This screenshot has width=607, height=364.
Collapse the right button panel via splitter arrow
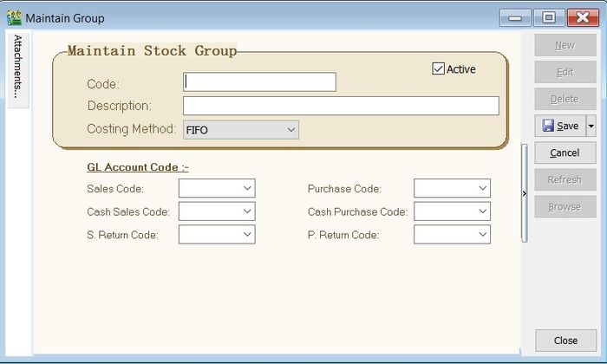[524, 193]
